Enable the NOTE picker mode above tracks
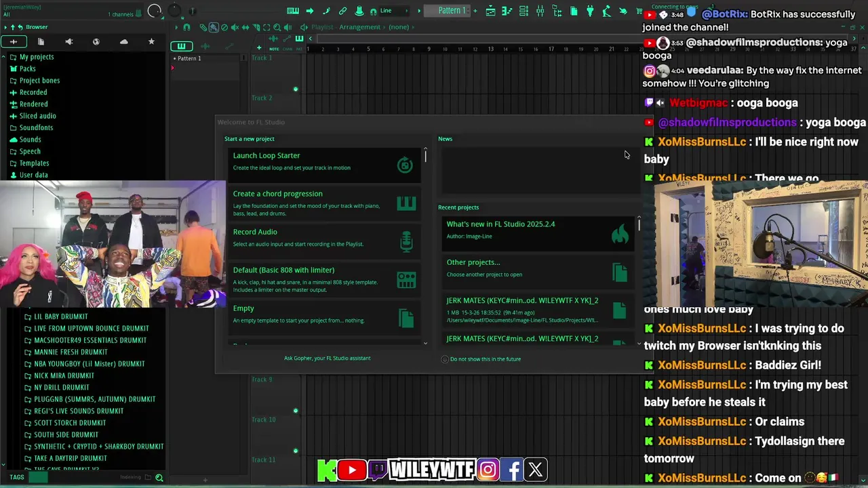868x488 pixels. coord(274,49)
